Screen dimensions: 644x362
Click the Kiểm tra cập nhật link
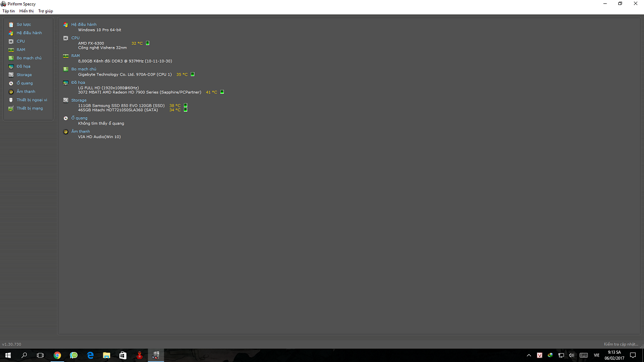(x=621, y=344)
